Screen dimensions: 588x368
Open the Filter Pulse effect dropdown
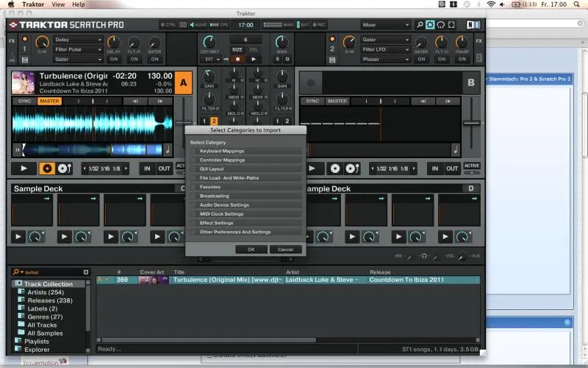click(x=78, y=49)
